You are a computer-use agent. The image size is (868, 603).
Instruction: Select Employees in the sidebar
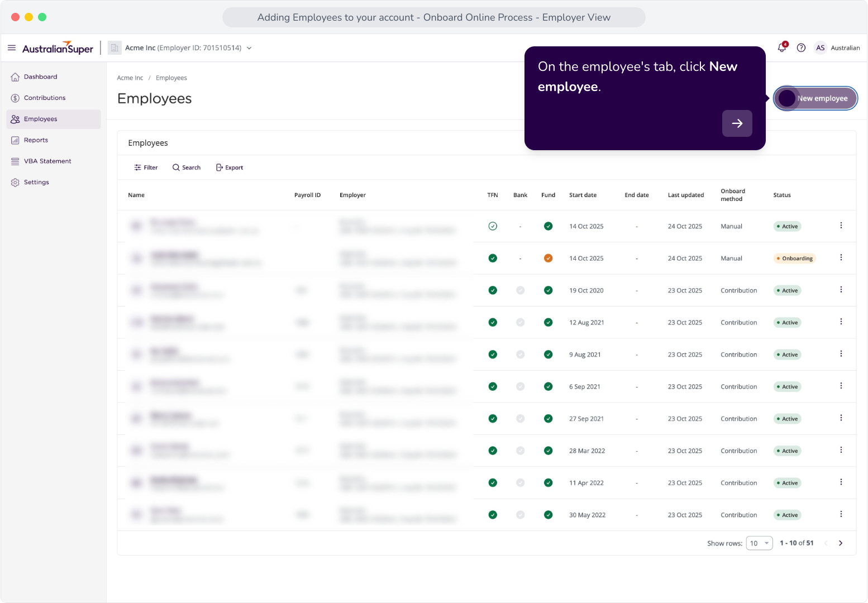pyautogui.click(x=54, y=119)
